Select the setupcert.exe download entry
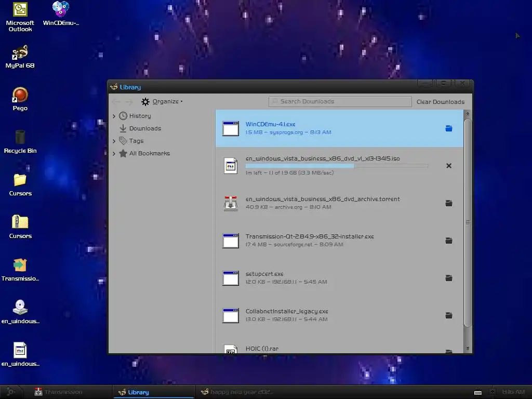This screenshot has width=532, height=399. coord(339,278)
